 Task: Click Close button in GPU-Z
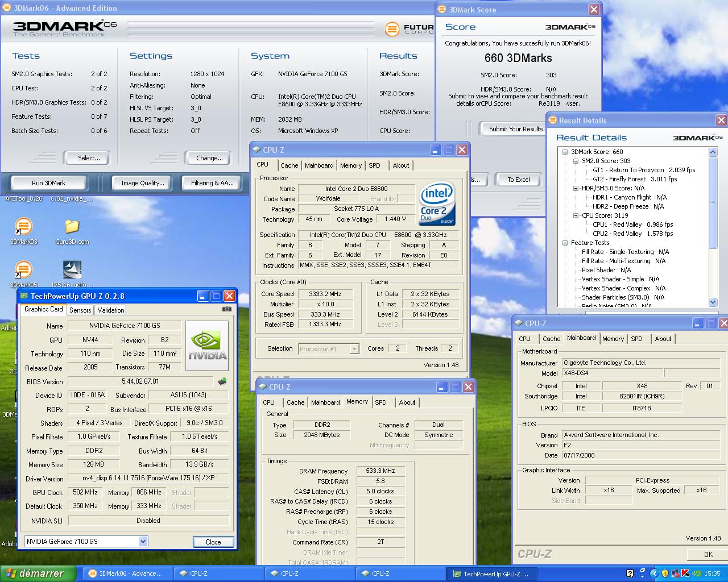pos(213,542)
